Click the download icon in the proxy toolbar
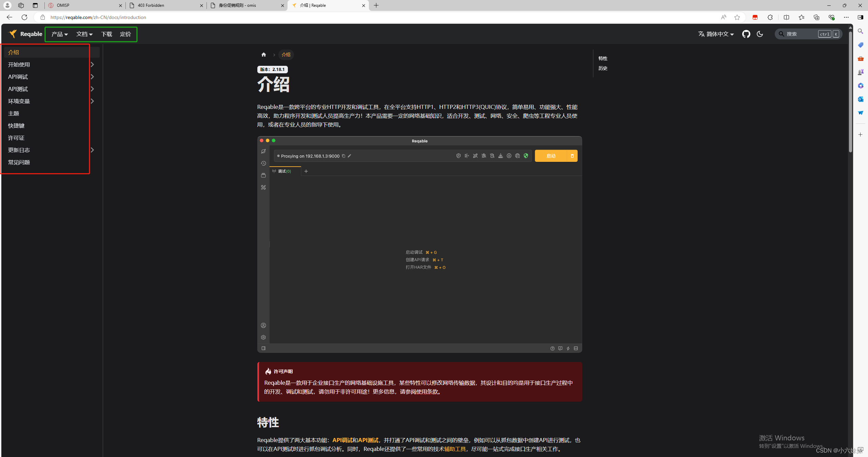868x457 pixels. coord(501,156)
